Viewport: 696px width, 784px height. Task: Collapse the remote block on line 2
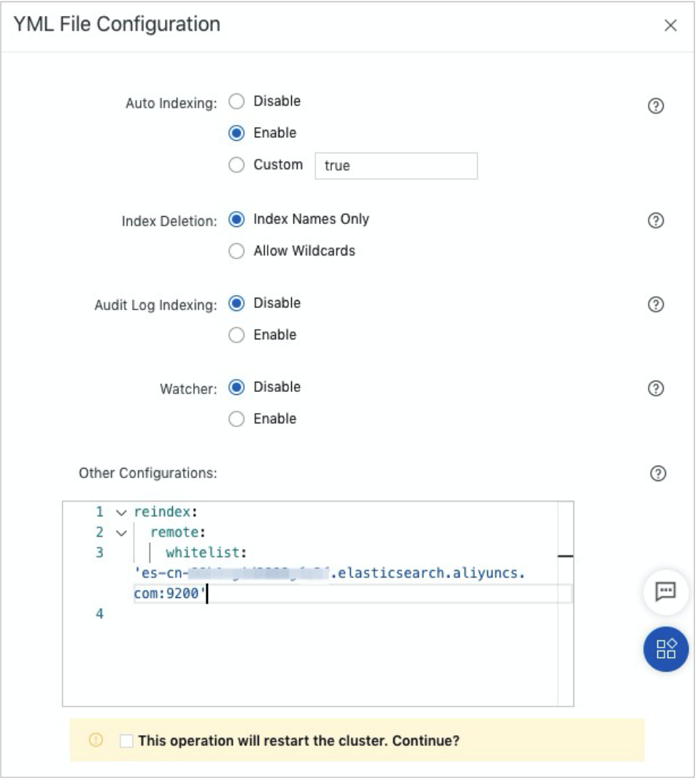[121, 533]
